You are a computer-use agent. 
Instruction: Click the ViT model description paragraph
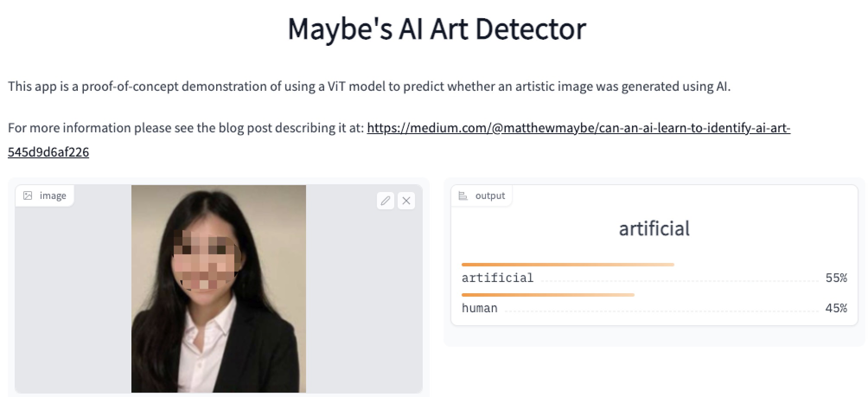[x=369, y=86]
